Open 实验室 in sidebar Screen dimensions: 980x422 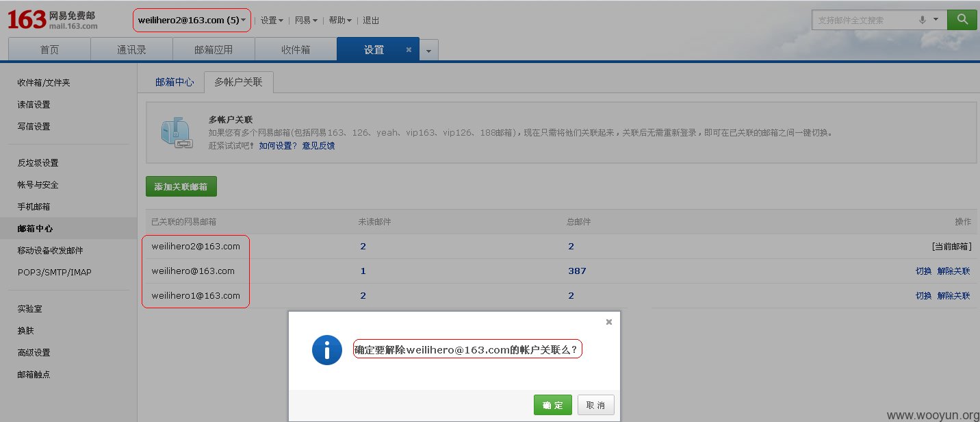point(29,309)
